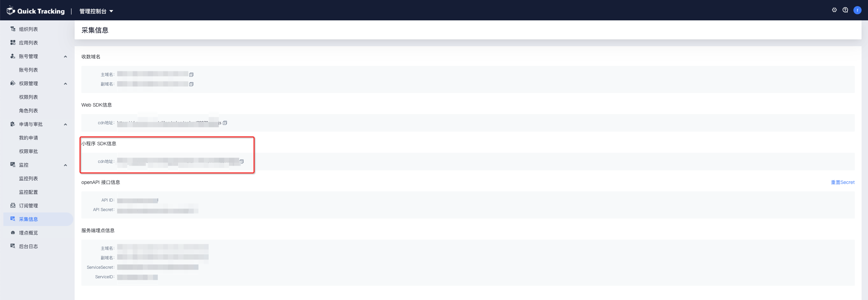Viewport: 868px width, 300px height.
Task: Collapse the 权限管理 menu group
Action: [x=65, y=84]
